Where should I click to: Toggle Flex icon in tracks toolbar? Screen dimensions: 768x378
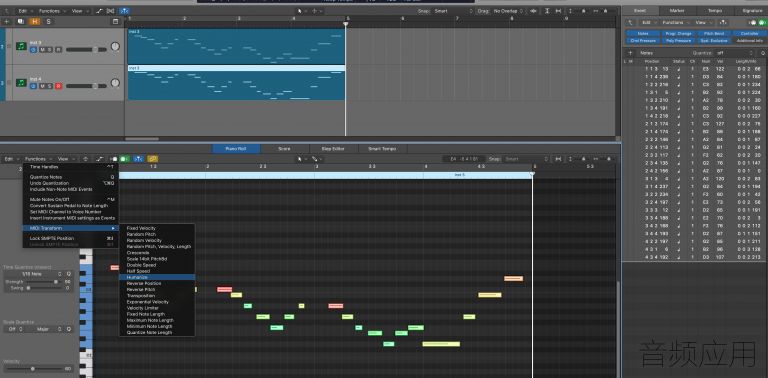click(x=111, y=11)
